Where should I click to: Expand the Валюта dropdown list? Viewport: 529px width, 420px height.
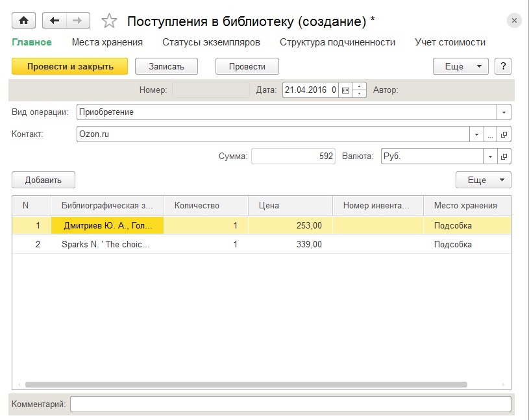coord(490,156)
